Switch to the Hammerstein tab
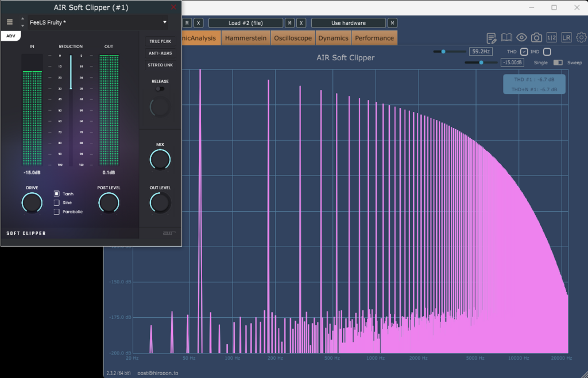 (246, 38)
